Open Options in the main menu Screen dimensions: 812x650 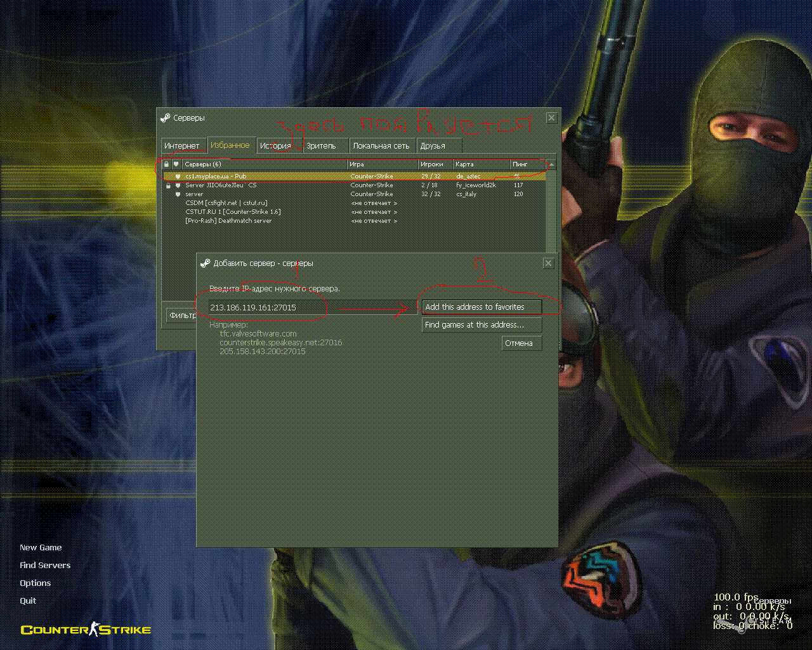click(x=36, y=583)
